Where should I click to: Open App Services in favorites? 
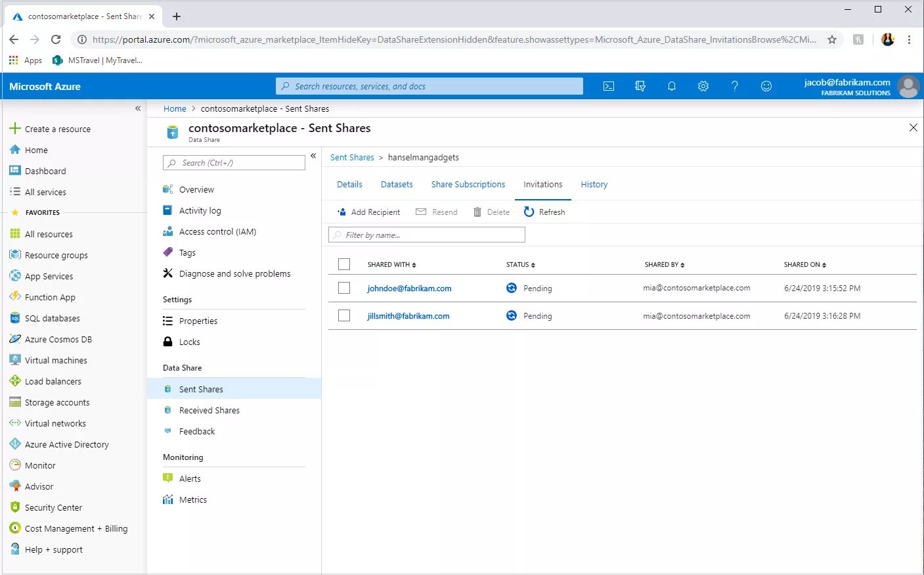point(49,276)
